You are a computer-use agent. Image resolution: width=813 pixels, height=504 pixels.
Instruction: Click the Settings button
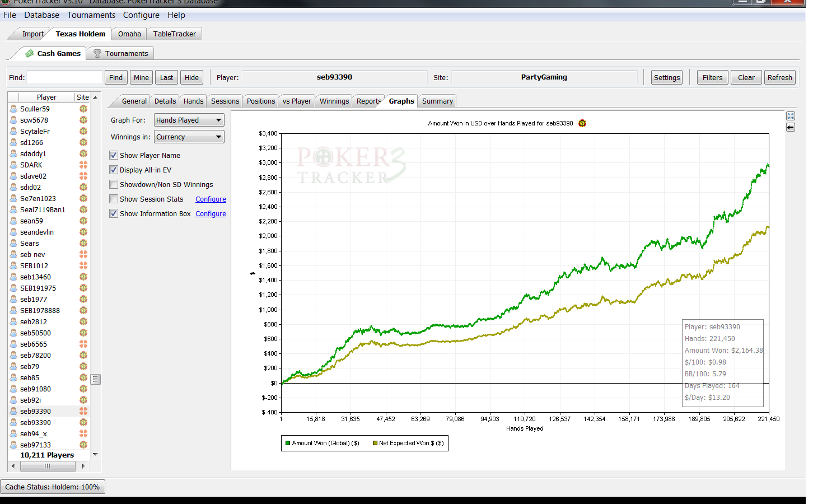[666, 77]
